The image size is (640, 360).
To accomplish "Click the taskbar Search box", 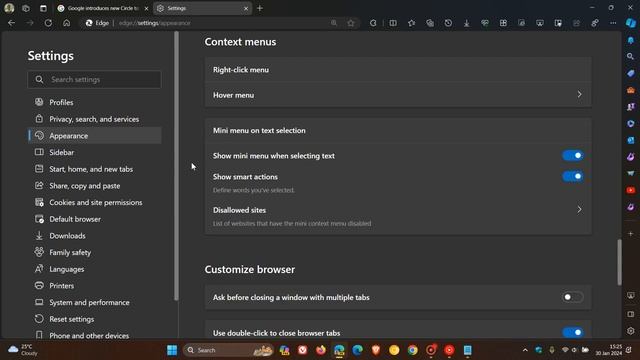I will point(229,350).
